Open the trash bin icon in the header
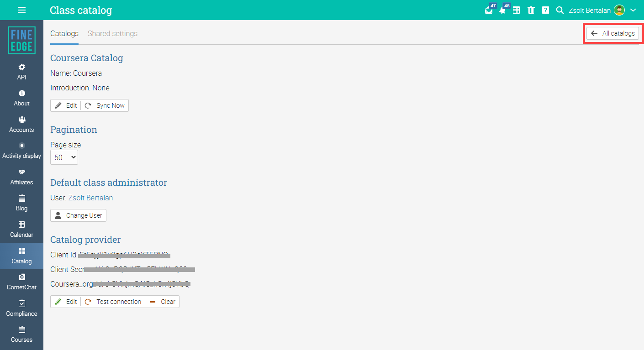Screen dimensions: 644x350 click(x=531, y=10)
